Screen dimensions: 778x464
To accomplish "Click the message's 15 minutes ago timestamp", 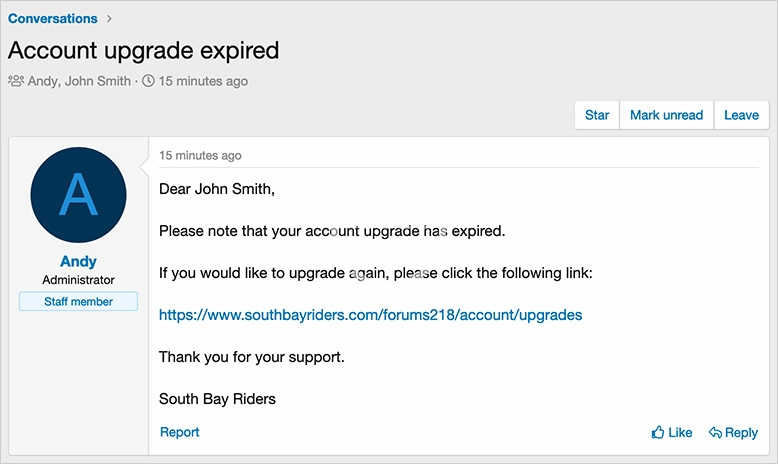I will (x=200, y=156).
